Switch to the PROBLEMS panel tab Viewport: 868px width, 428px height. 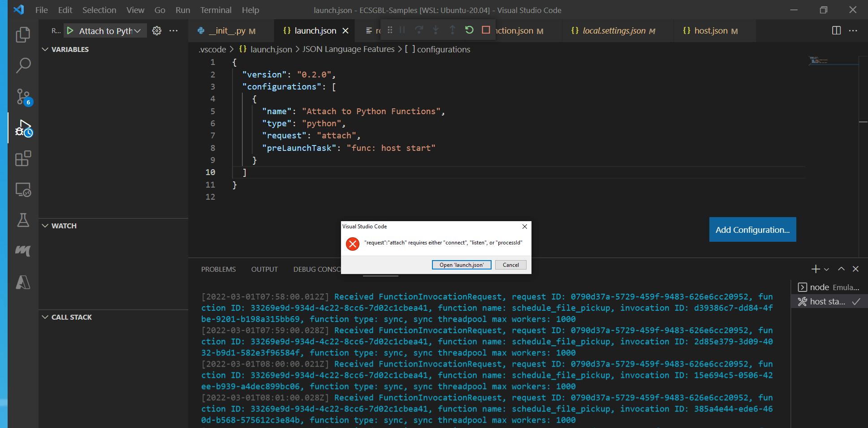tap(218, 269)
